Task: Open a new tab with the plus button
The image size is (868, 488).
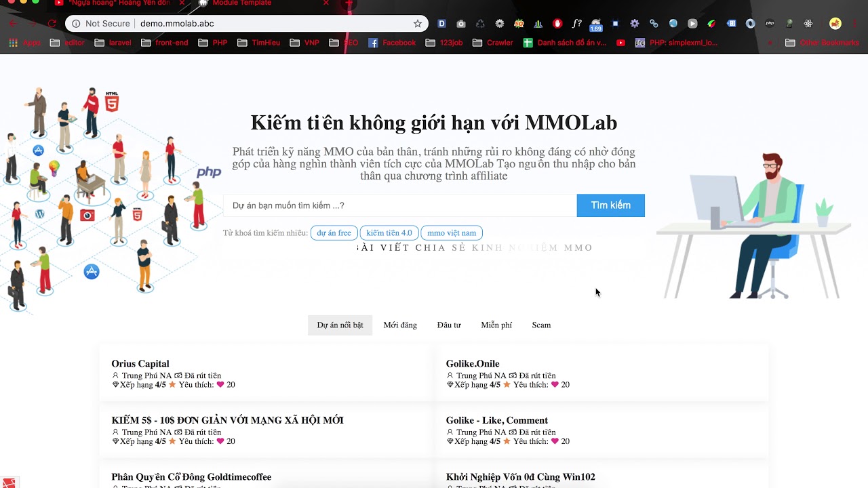Action: [349, 3]
